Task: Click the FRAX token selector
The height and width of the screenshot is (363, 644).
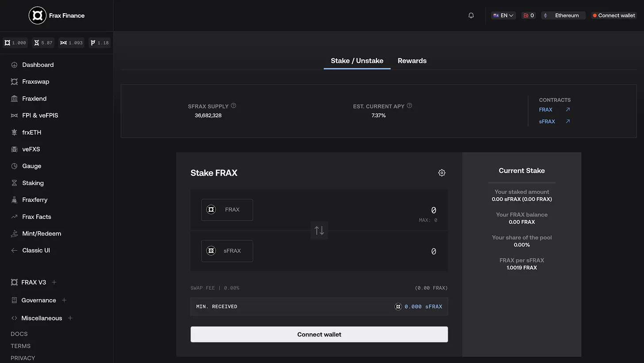Action: [x=227, y=210]
